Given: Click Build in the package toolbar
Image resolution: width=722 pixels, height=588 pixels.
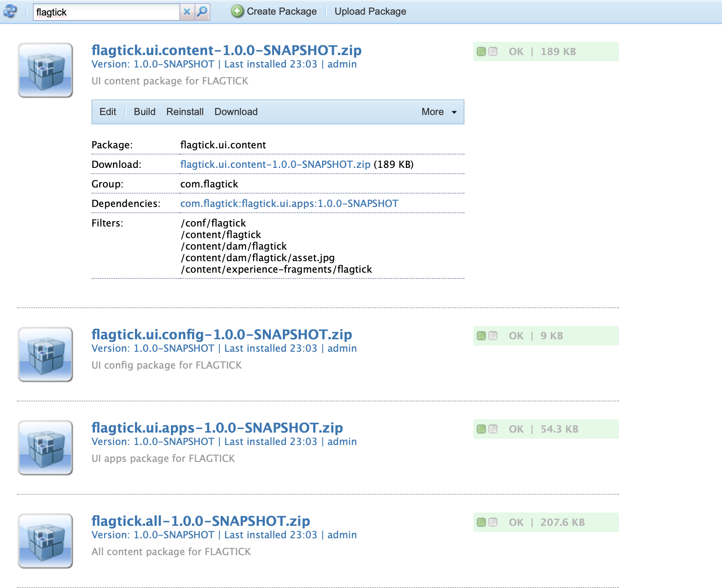Looking at the screenshot, I should [145, 112].
